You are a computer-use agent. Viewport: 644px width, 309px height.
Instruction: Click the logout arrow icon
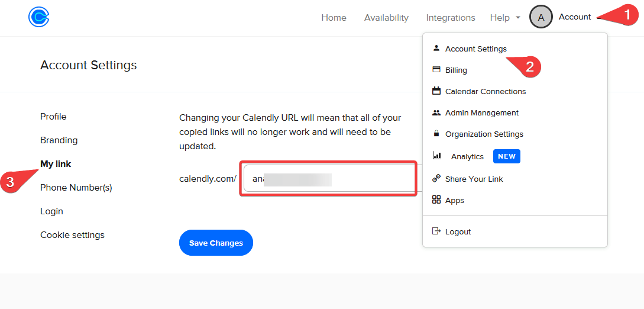click(x=436, y=231)
